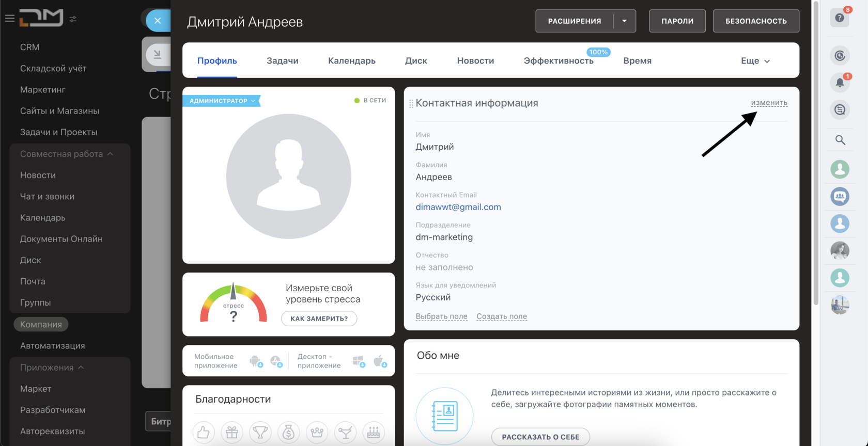Open the second green avatar contact
868x446 pixels.
tap(840, 278)
